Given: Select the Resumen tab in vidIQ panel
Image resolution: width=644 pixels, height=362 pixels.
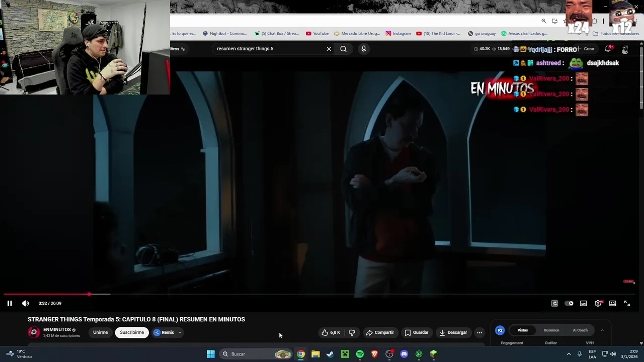Looking at the screenshot, I should click(x=551, y=330).
